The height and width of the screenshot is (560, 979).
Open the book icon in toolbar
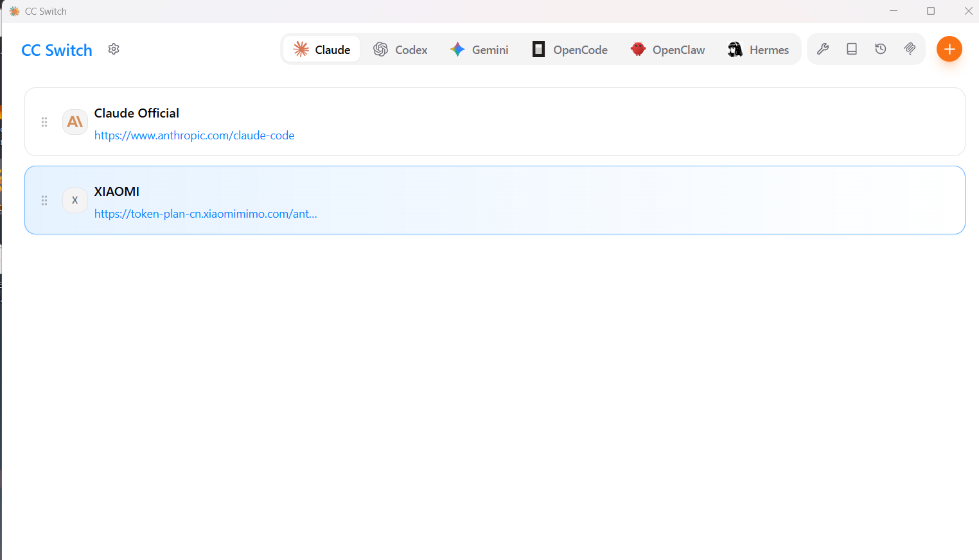click(852, 49)
